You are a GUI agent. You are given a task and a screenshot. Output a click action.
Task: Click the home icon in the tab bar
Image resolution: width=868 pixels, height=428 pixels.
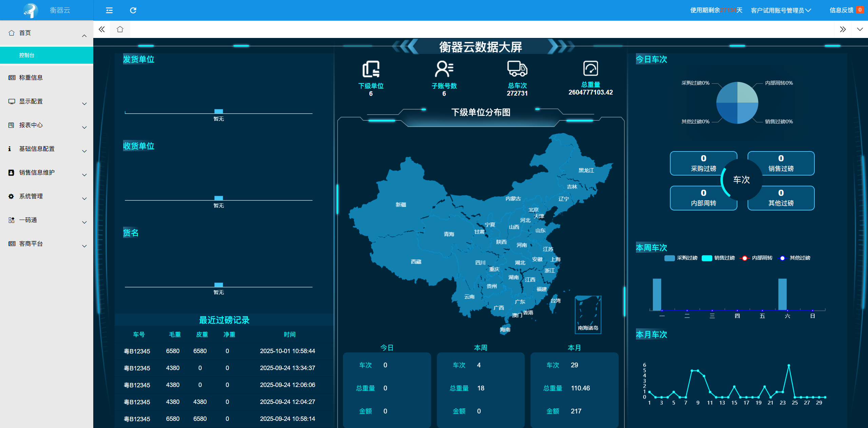(119, 29)
